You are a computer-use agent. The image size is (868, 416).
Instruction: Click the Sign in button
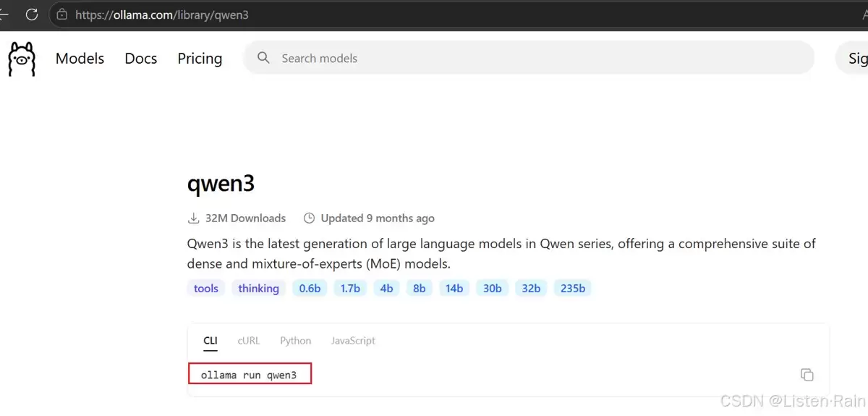point(852,58)
